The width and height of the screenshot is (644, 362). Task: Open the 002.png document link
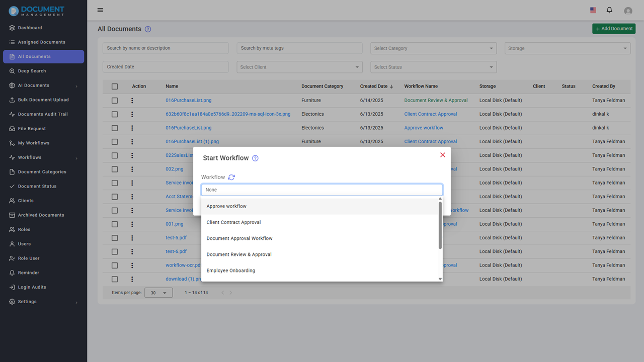point(175,169)
